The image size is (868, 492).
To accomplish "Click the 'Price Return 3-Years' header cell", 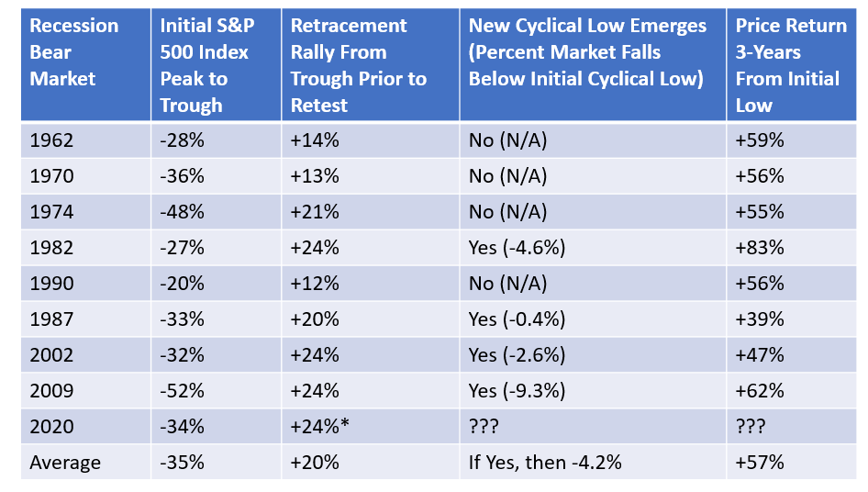I will (x=790, y=65).
